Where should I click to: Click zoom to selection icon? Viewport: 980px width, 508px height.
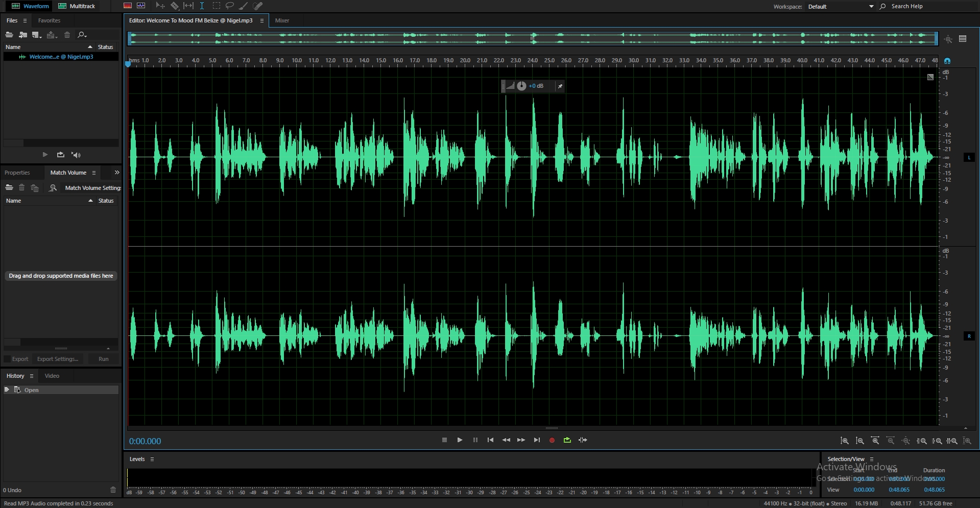tap(952, 441)
